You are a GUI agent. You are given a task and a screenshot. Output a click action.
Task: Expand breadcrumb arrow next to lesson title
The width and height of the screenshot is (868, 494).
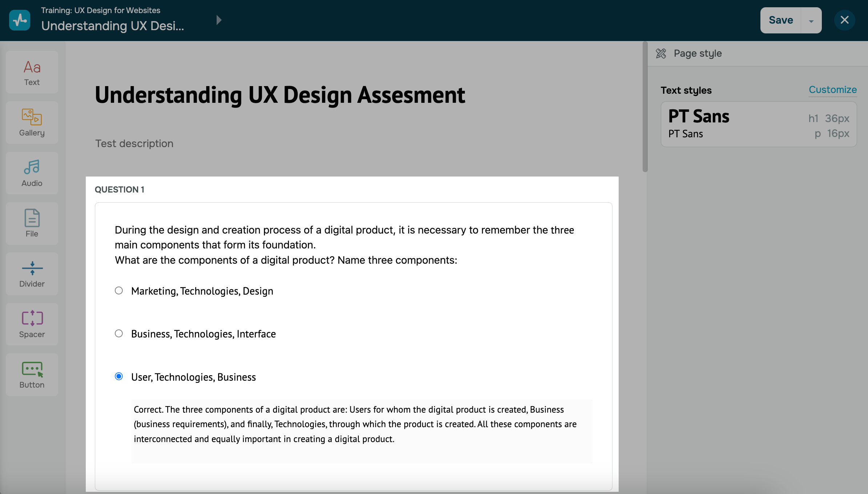pos(218,20)
